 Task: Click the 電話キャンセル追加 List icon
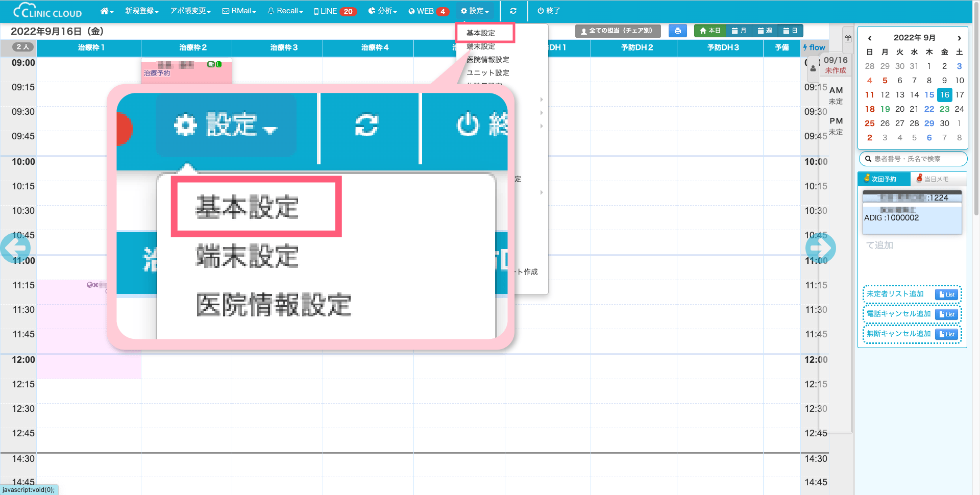947,314
